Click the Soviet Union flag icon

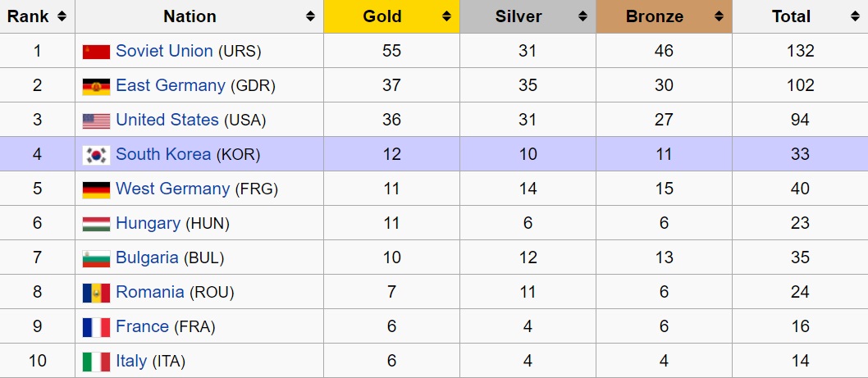(x=96, y=52)
